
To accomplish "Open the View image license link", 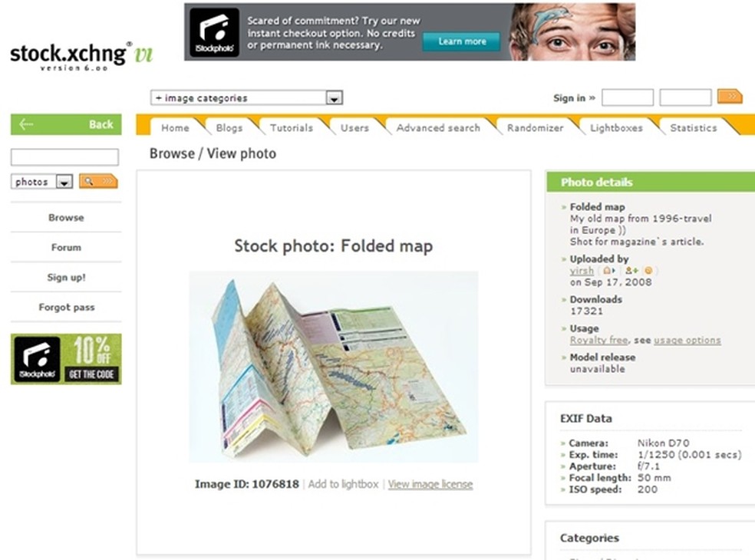I will [430, 484].
